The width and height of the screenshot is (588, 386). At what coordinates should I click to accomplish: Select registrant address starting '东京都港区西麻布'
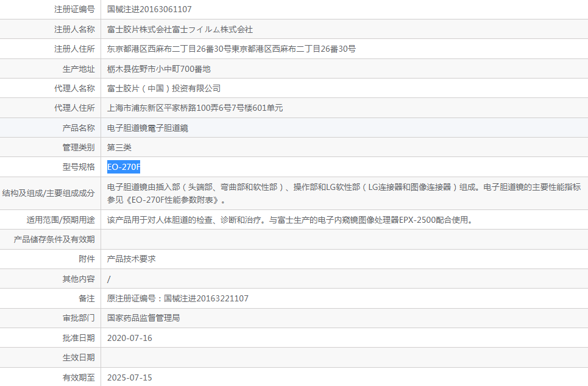coord(232,49)
